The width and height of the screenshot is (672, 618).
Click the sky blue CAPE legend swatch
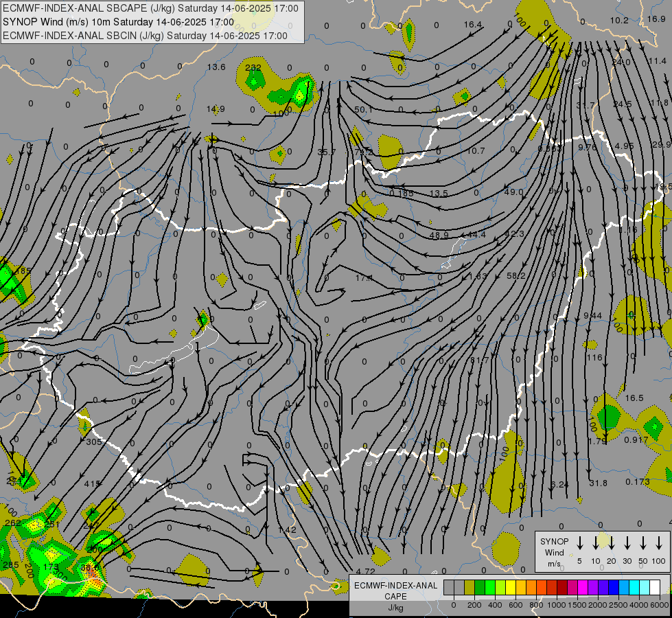coord(623,588)
